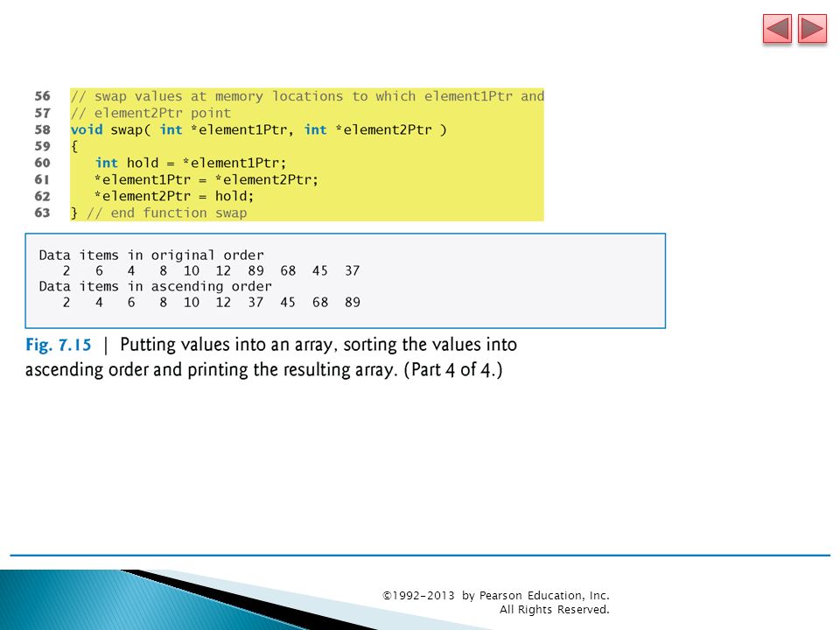Click the 'void swap(' function signature line

click(x=259, y=129)
